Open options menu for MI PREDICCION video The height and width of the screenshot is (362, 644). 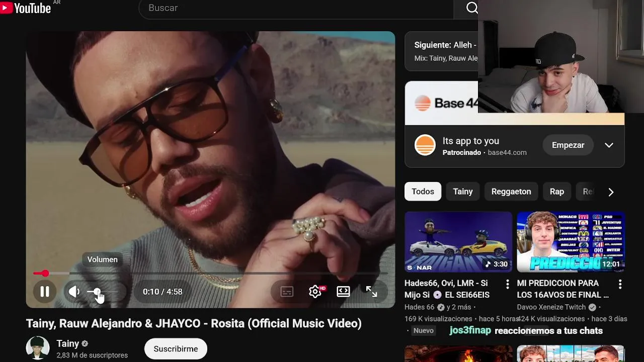(x=620, y=284)
